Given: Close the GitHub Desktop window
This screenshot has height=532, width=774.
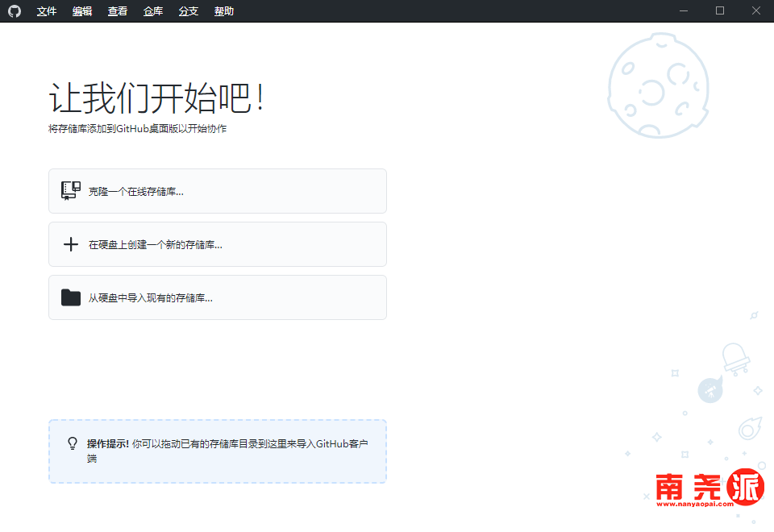Looking at the screenshot, I should click(x=755, y=10).
